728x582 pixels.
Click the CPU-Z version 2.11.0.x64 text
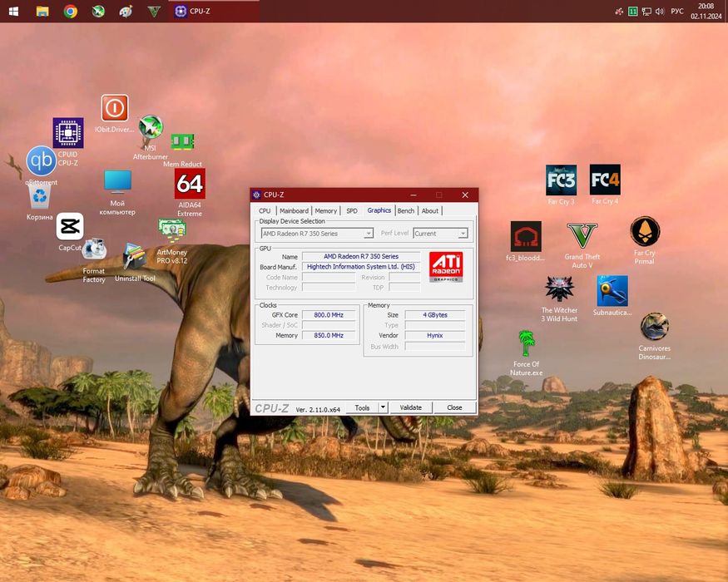click(318, 409)
